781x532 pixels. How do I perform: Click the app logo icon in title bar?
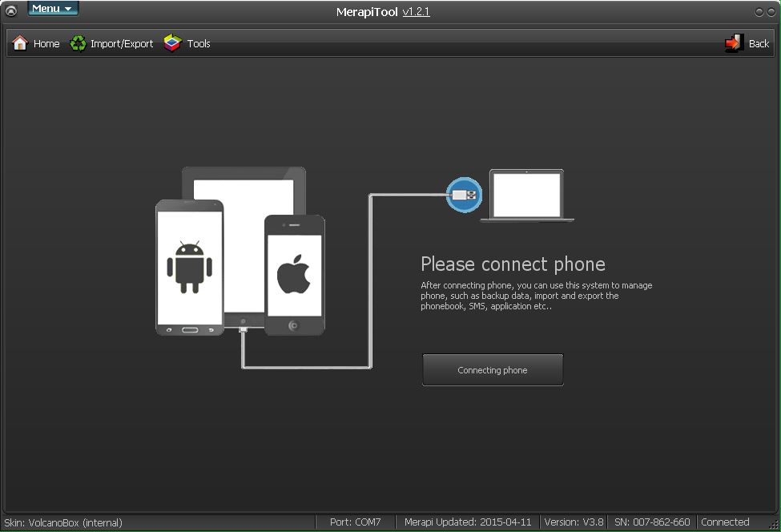pyautogui.click(x=10, y=10)
